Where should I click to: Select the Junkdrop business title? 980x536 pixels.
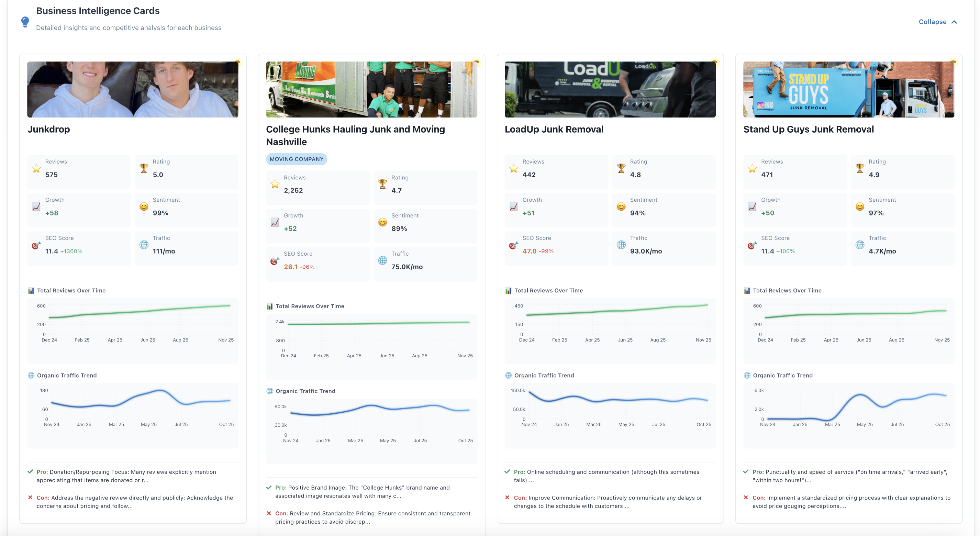point(49,129)
